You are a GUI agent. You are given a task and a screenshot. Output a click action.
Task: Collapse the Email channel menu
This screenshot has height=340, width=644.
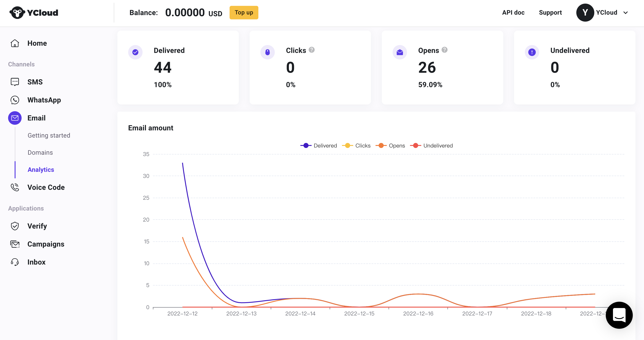click(x=36, y=118)
